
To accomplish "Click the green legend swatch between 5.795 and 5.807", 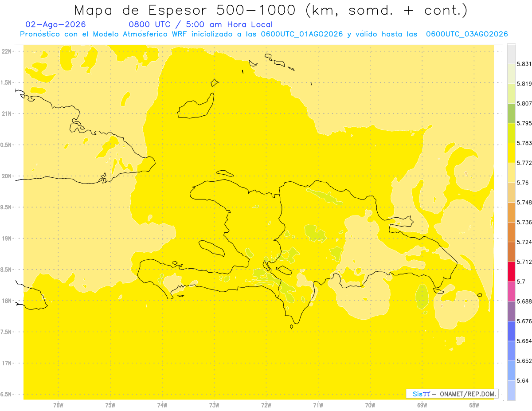I will coord(511,113).
